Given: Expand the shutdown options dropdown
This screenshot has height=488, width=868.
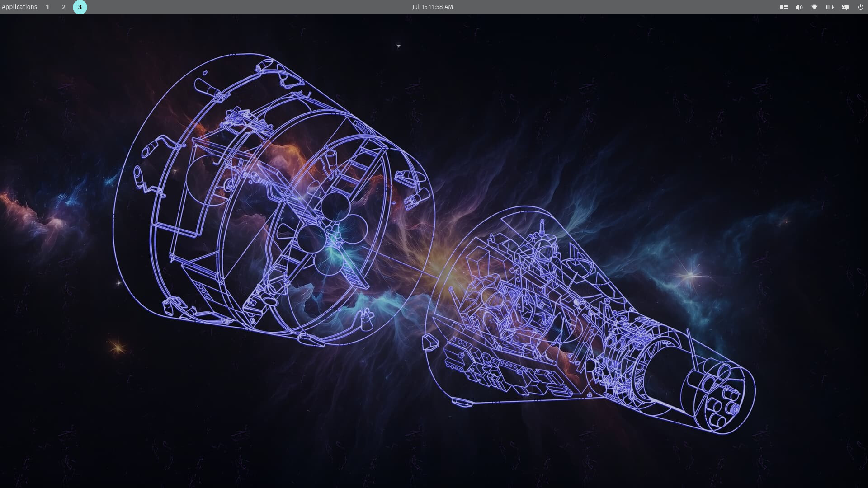Looking at the screenshot, I should (x=861, y=7).
